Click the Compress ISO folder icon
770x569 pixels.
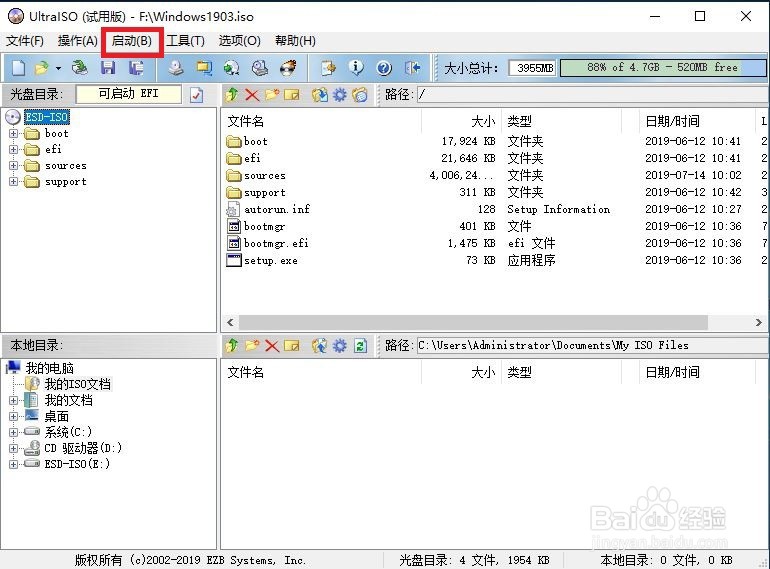pyautogui.click(x=204, y=68)
